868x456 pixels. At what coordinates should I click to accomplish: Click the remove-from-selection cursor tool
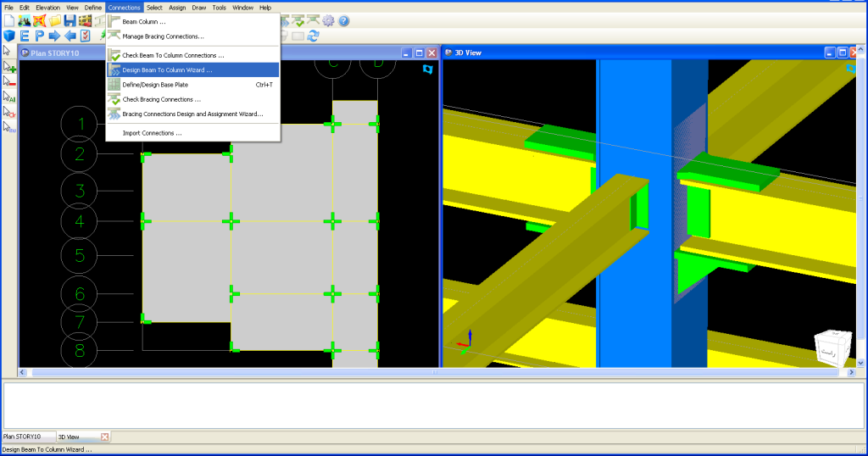[x=9, y=81]
